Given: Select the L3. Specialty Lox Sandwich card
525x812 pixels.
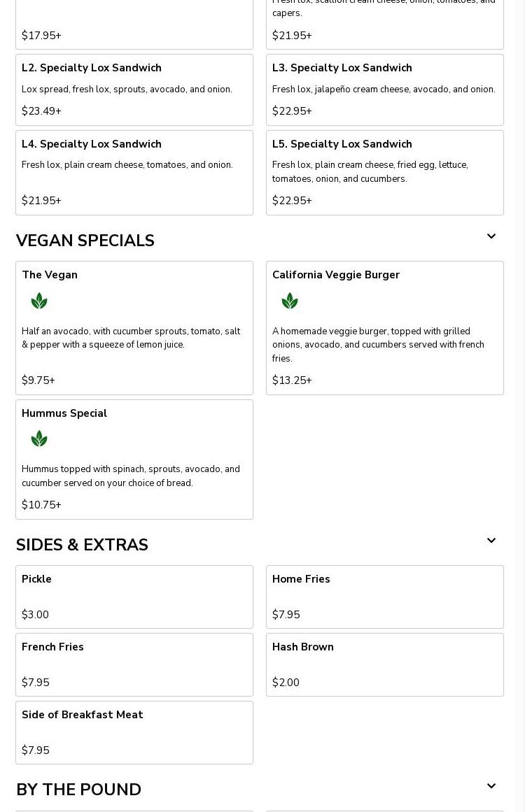Looking at the screenshot, I should tap(384, 90).
